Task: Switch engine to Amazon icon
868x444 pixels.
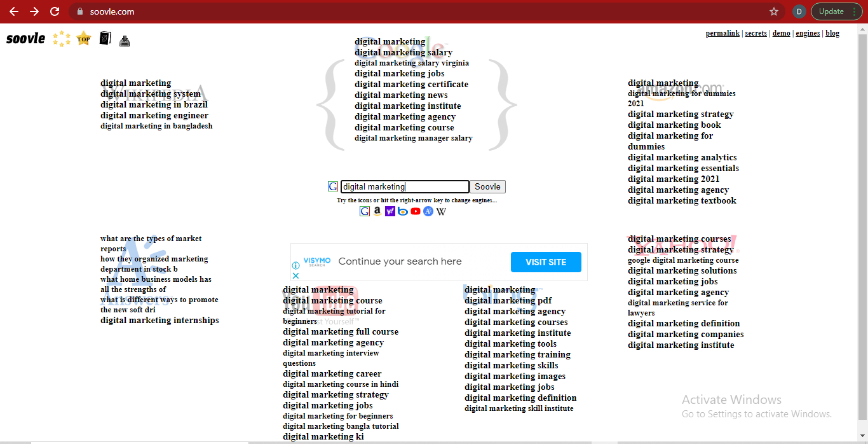Action: (x=377, y=211)
